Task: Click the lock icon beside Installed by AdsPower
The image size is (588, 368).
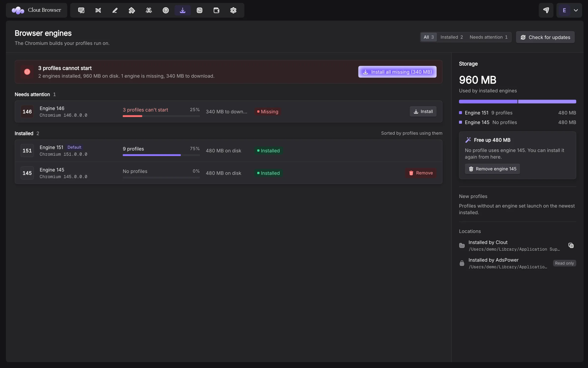Action: (462, 263)
